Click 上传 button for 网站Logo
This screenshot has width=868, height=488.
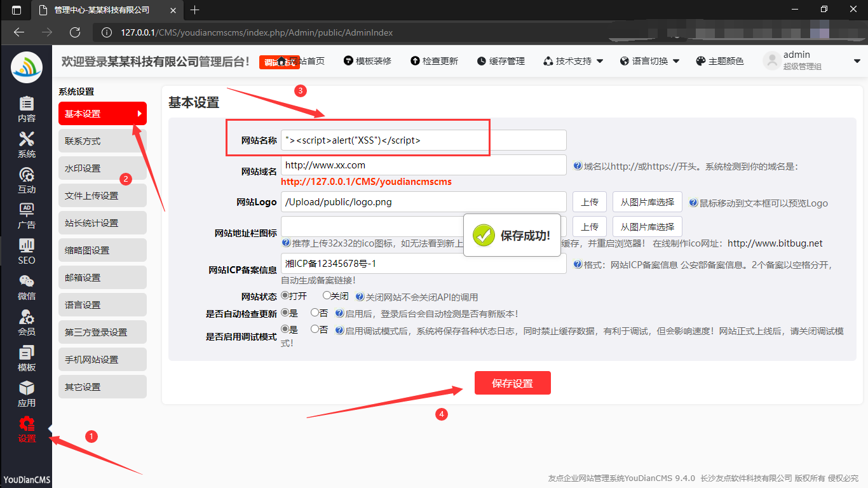pyautogui.click(x=590, y=202)
